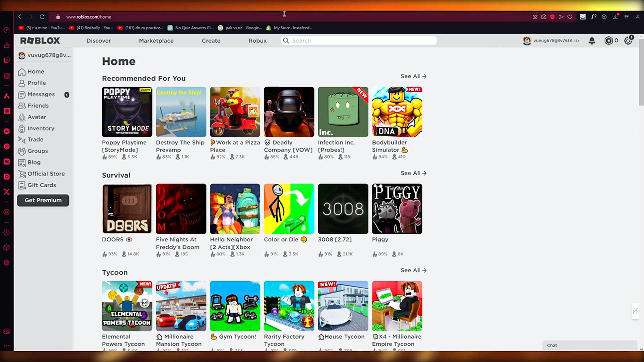The width and height of the screenshot is (644, 362).
Task: Open Bodybuilder Simulator thumbnail
Action: click(397, 112)
